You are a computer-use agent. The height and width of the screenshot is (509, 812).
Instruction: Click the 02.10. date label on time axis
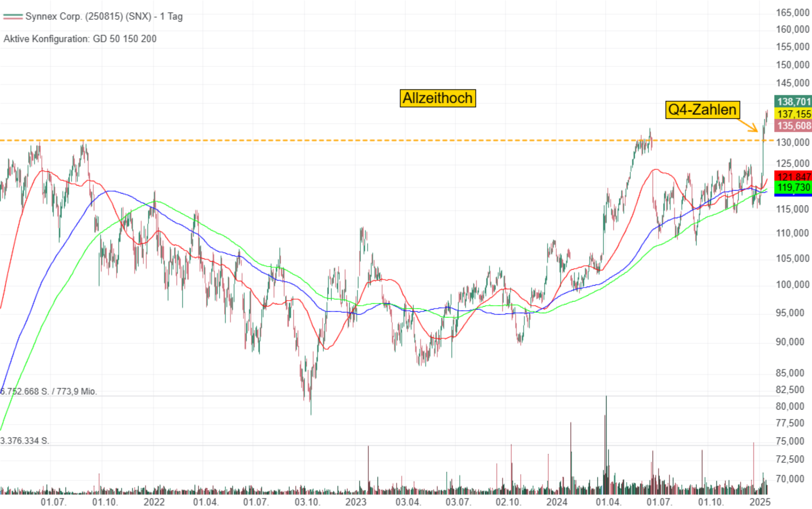click(x=509, y=502)
